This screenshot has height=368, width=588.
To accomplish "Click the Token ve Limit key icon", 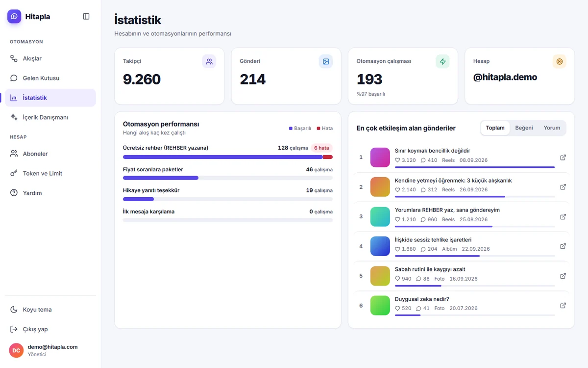I will coord(14,173).
